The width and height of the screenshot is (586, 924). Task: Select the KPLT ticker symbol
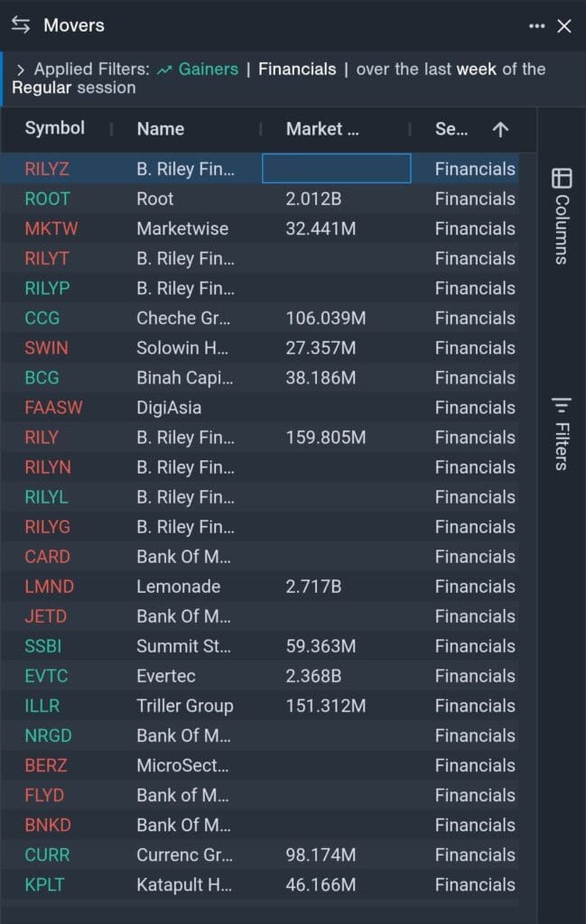pos(44,884)
